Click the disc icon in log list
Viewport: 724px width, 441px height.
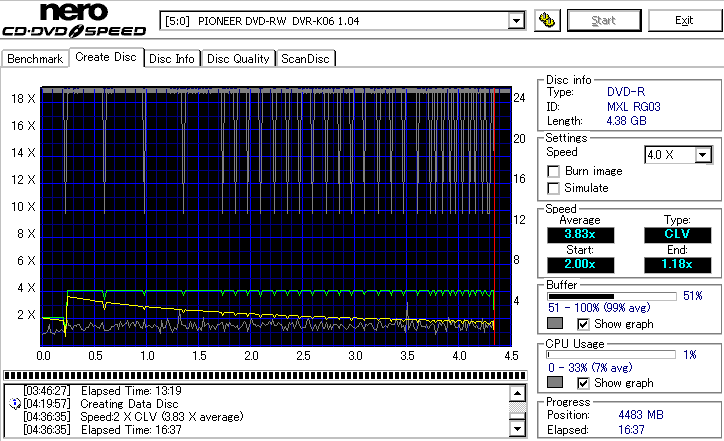tap(15, 404)
